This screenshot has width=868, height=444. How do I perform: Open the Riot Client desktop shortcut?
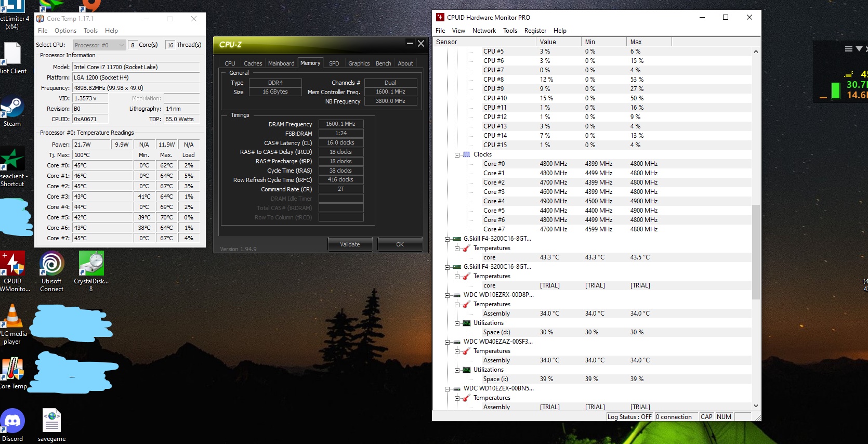point(12,58)
